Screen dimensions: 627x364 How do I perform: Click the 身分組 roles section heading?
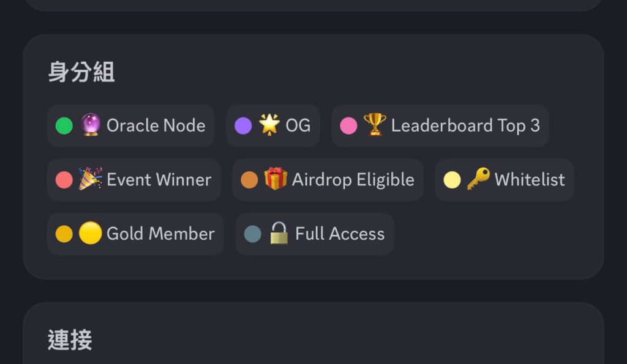click(x=81, y=73)
